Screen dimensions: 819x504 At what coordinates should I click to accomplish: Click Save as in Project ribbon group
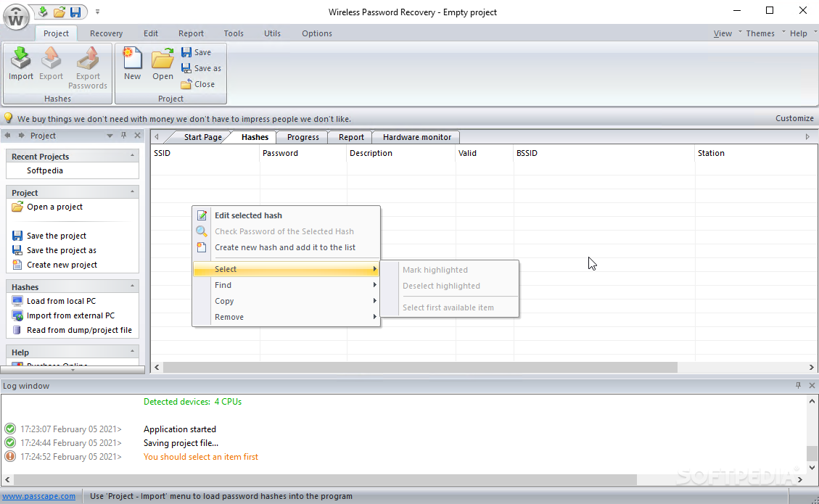coord(201,68)
